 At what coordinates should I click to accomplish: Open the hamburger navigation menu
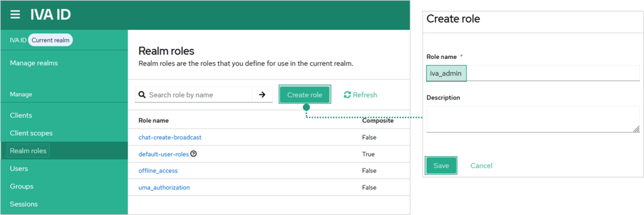point(15,15)
